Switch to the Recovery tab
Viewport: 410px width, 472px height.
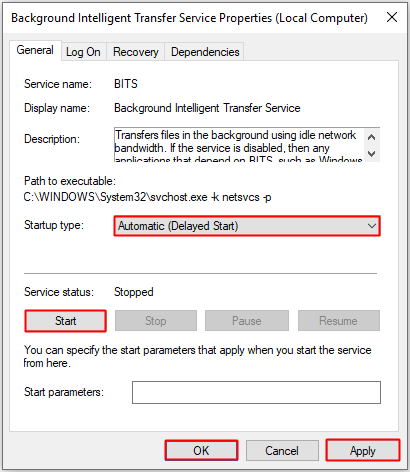tap(136, 52)
